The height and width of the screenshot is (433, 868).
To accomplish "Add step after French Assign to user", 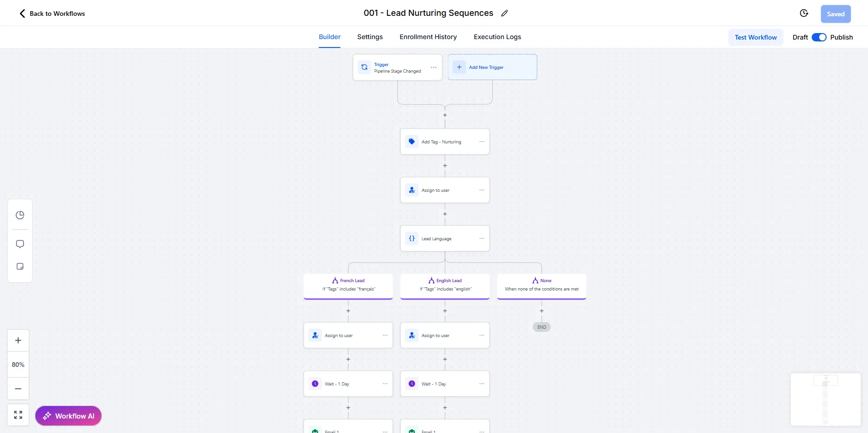I will click(348, 359).
